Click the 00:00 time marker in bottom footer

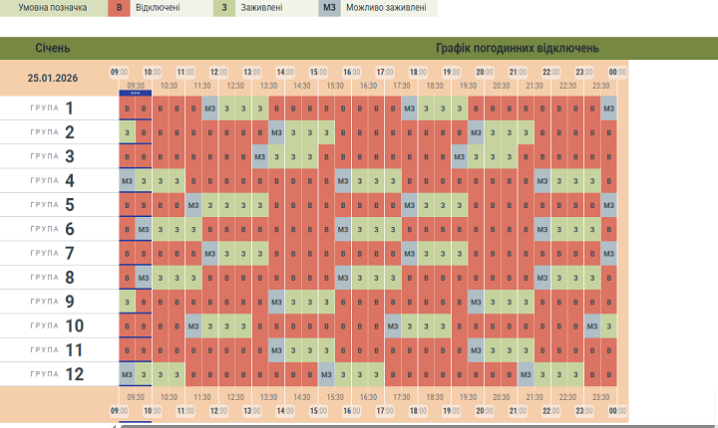[x=617, y=410]
